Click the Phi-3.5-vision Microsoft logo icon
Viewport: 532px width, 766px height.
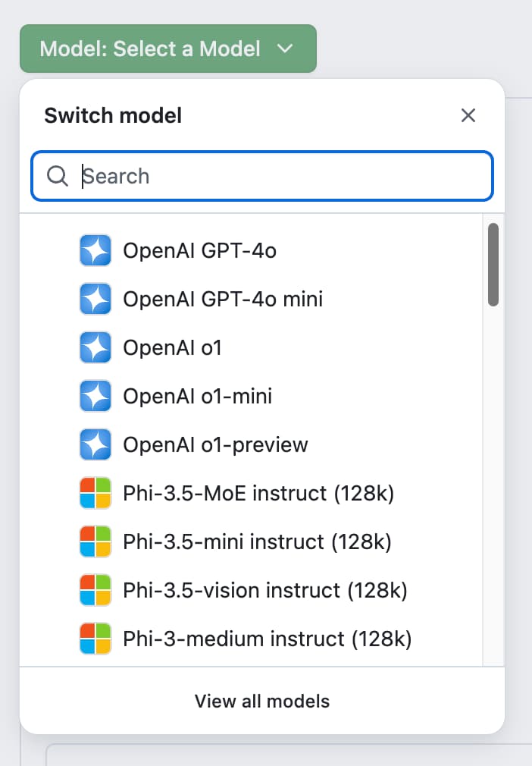pos(95,590)
